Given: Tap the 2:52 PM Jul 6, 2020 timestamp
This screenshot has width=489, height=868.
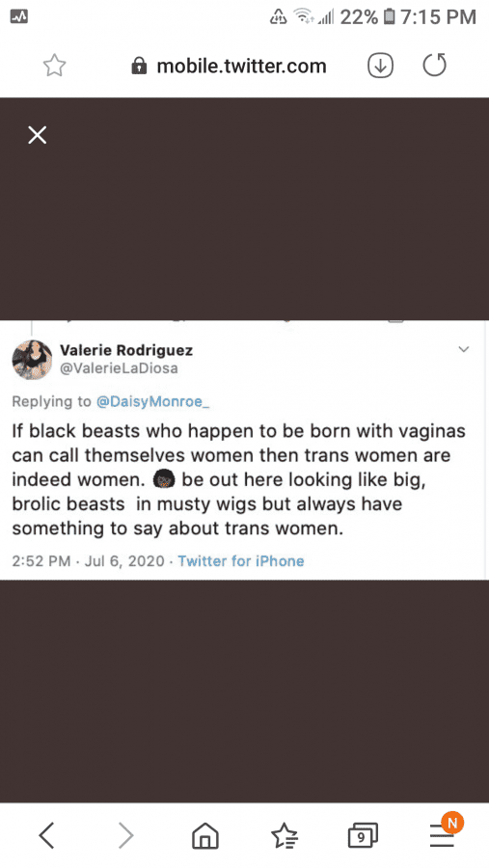Looking at the screenshot, I should tap(88, 560).
